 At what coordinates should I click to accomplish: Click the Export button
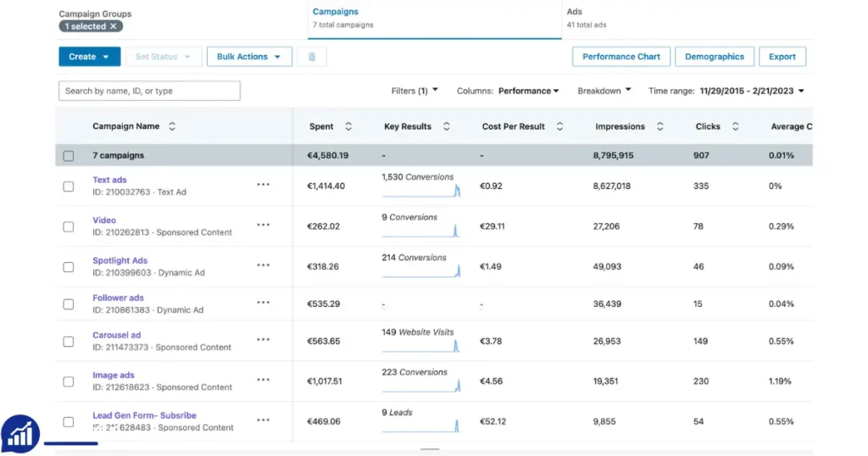tap(782, 57)
